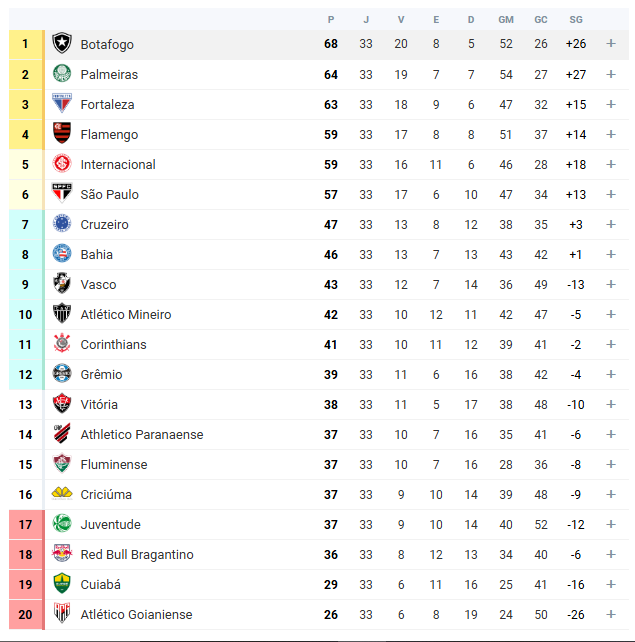This screenshot has height=642, width=635.
Task: Click the Atlético Goianiense crest
Action: 62,613
